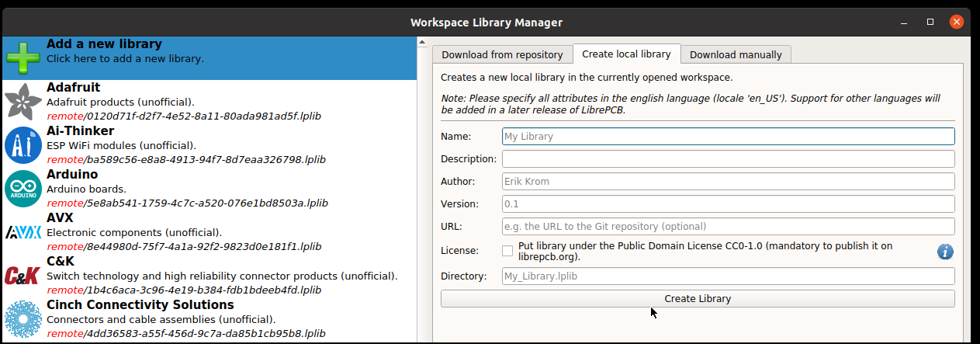Click 'Electronic components (unofficial).' description

tap(134, 232)
